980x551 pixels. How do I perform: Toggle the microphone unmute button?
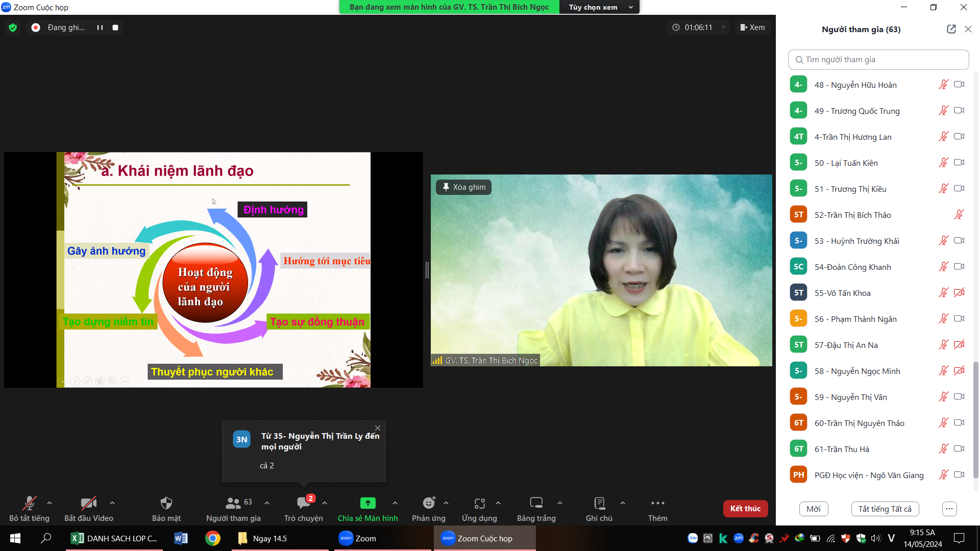(x=29, y=503)
